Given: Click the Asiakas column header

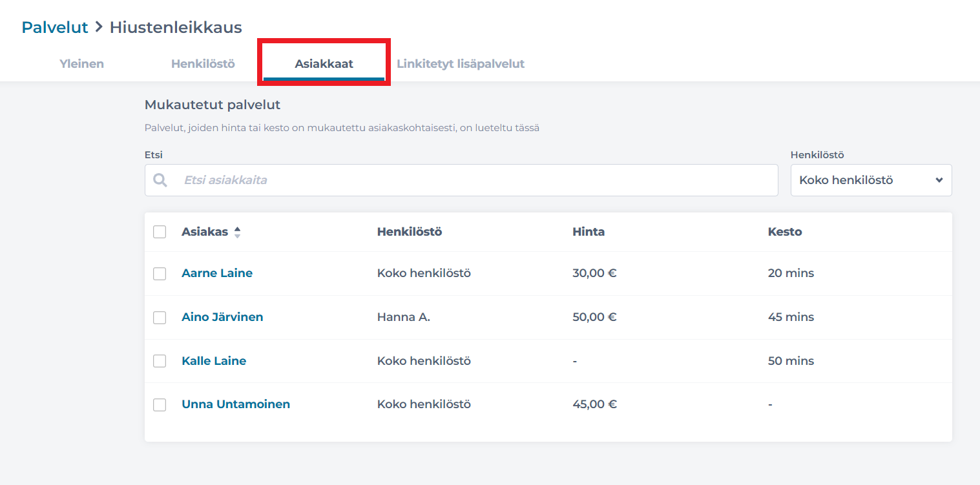Looking at the screenshot, I should pos(205,232).
